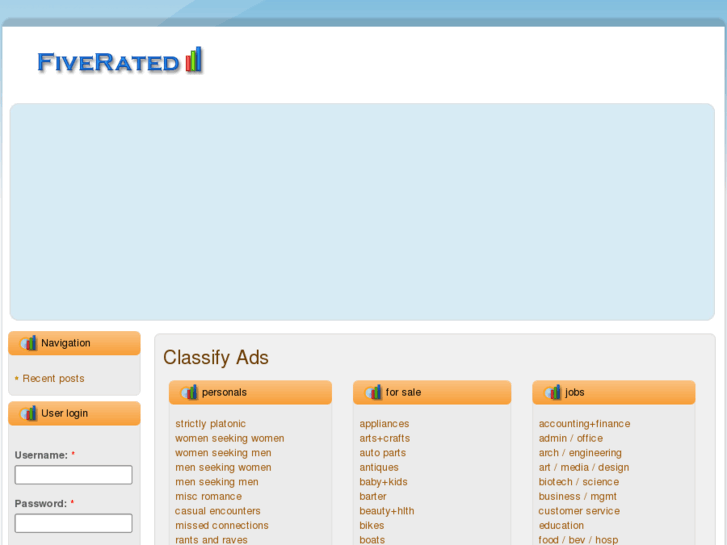Browse the arts+crafts category
Screen dimensions: 727x545
[384, 438]
